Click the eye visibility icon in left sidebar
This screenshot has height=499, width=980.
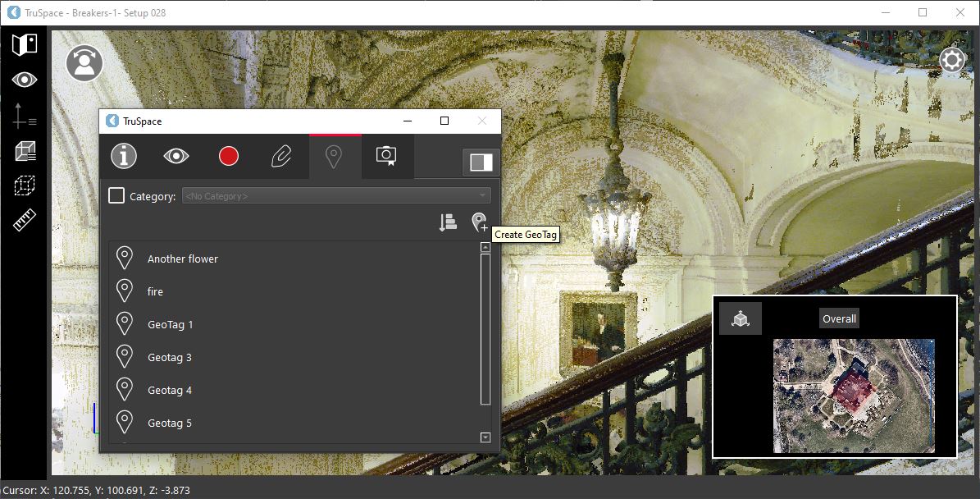[25, 80]
